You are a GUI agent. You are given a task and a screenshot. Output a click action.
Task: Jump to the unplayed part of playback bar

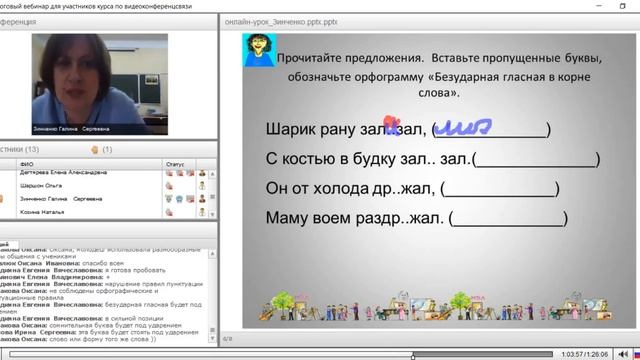[483, 354]
